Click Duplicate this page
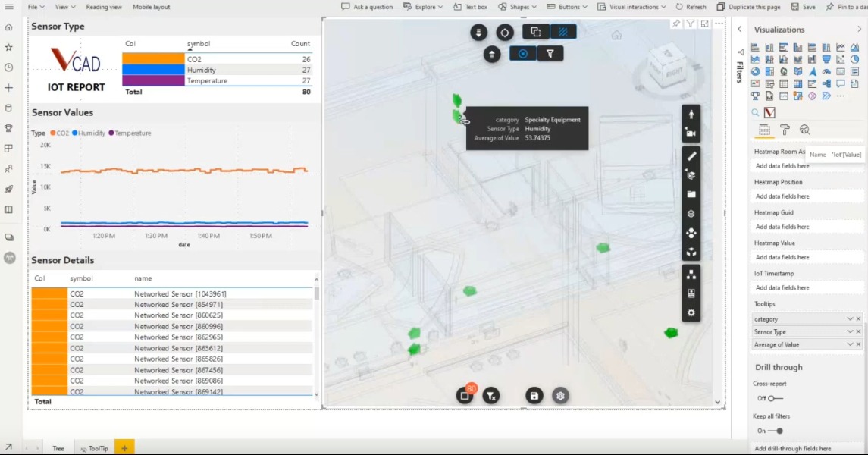The width and height of the screenshot is (868, 455). (x=748, y=7)
